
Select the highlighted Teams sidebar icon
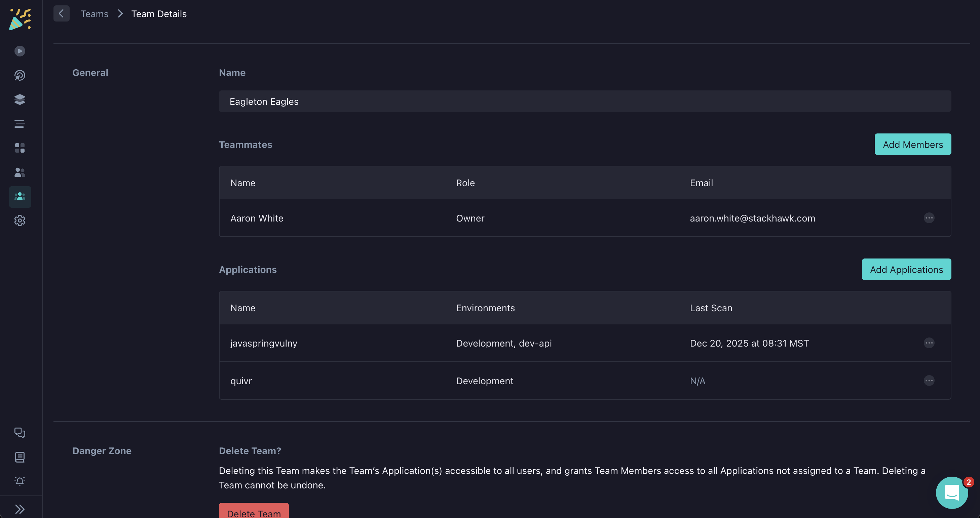[20, 197]
